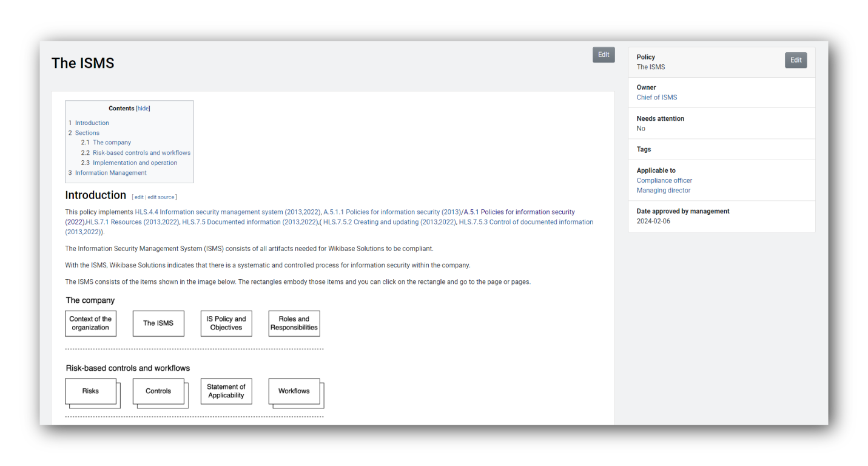Screen dimensions: 868x466
Task: Open the "Chief of ISMS" owner link
Action: tap(656, 97)
